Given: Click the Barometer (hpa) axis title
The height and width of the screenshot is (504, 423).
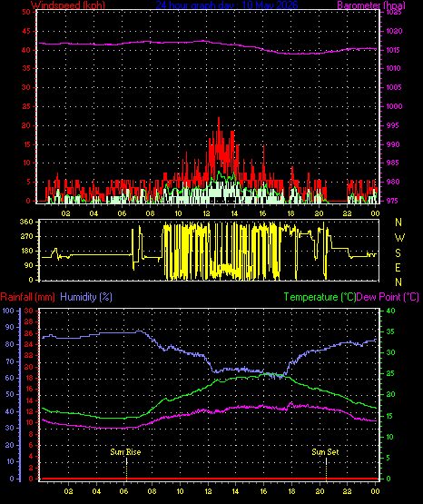Looking at the screenshot, I should (x=371, y=5).
